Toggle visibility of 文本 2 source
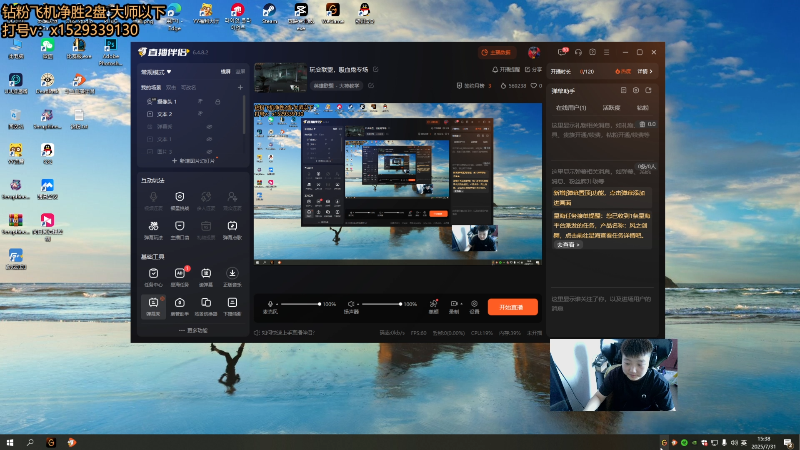The width and height of the screenshot is (800, 450). pos(200,114)
